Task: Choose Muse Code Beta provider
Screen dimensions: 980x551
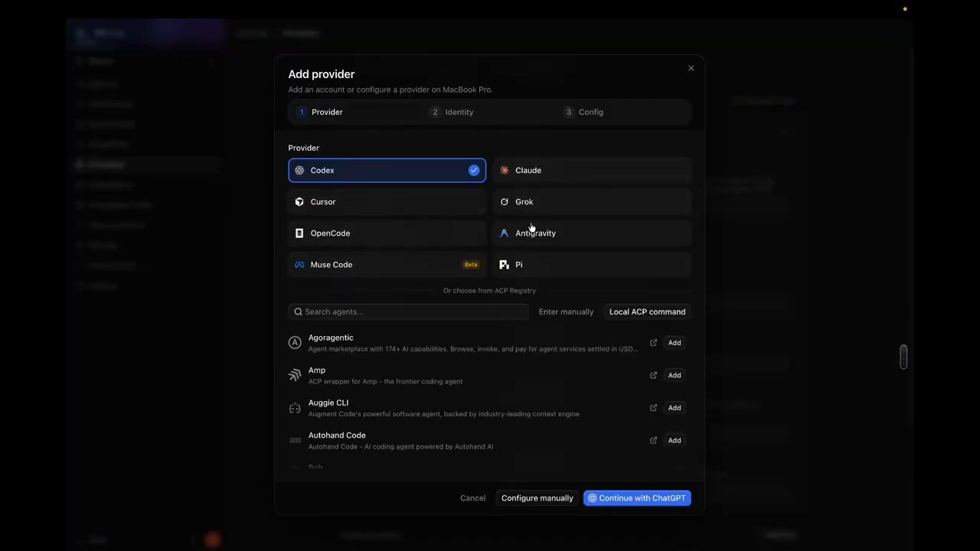Action: [387, 264]
